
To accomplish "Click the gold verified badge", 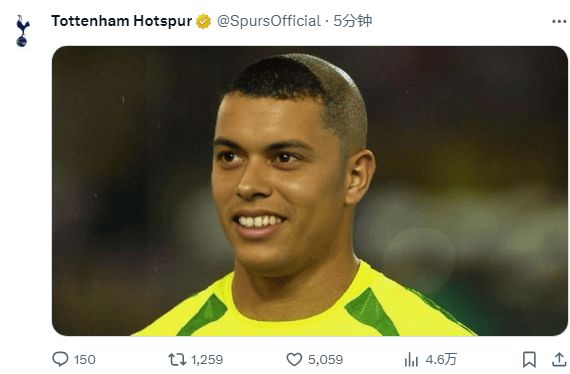I will pyautogui.click(x=204, y=21).
